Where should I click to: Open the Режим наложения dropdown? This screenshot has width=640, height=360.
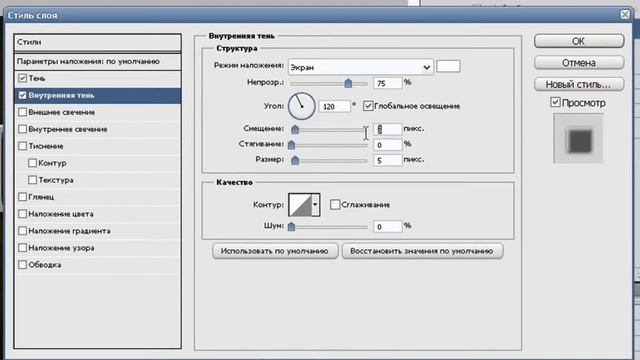click(360, 67)
